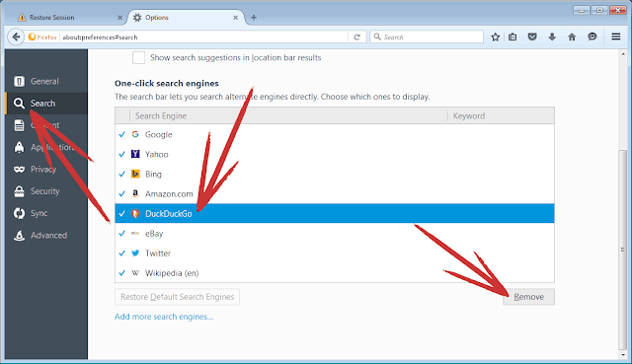Go back using the back arrow
The width and height of the screenshot is (632, 364).
pos(16,37)
